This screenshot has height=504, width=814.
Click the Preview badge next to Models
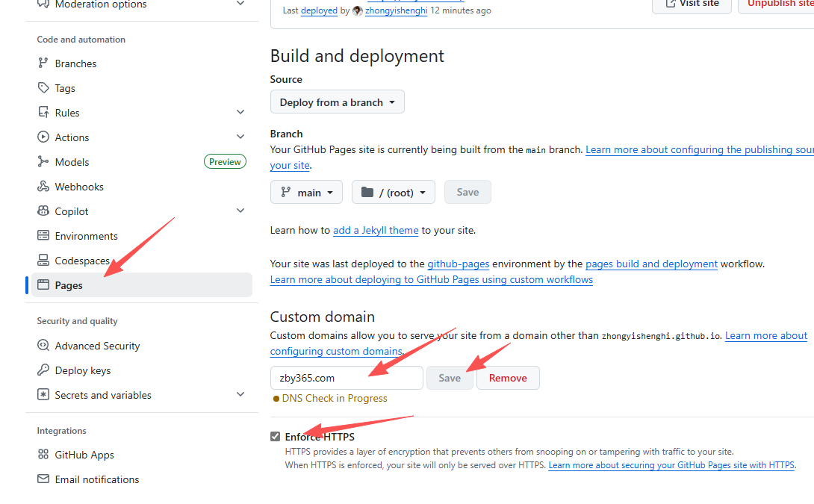[225, 162]
